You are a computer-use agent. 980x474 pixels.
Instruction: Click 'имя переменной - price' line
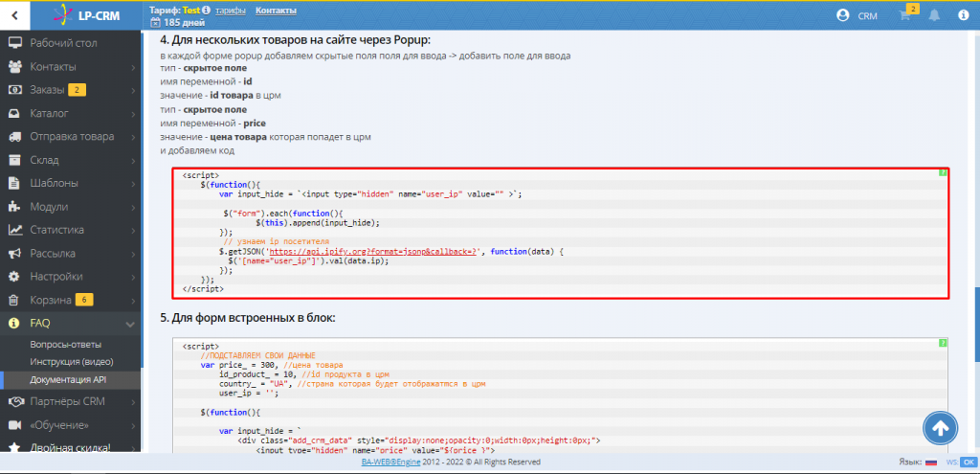(x=213, y=124)
